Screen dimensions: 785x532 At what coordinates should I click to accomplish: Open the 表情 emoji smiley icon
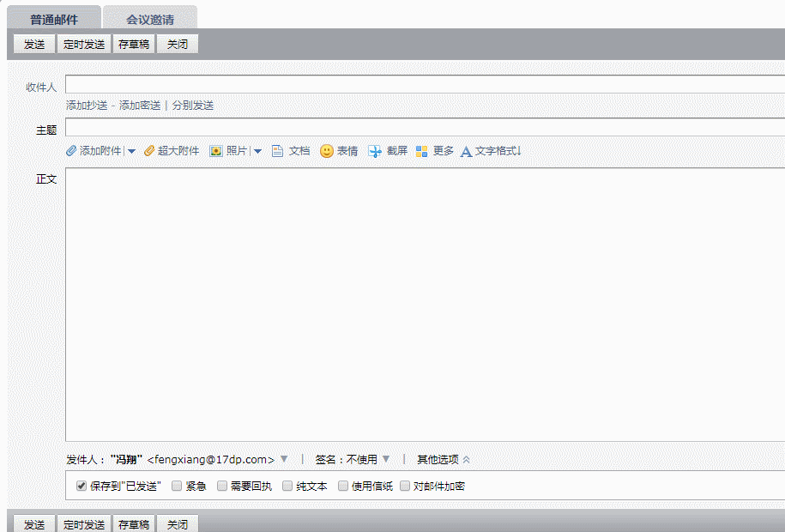[327, 151]
